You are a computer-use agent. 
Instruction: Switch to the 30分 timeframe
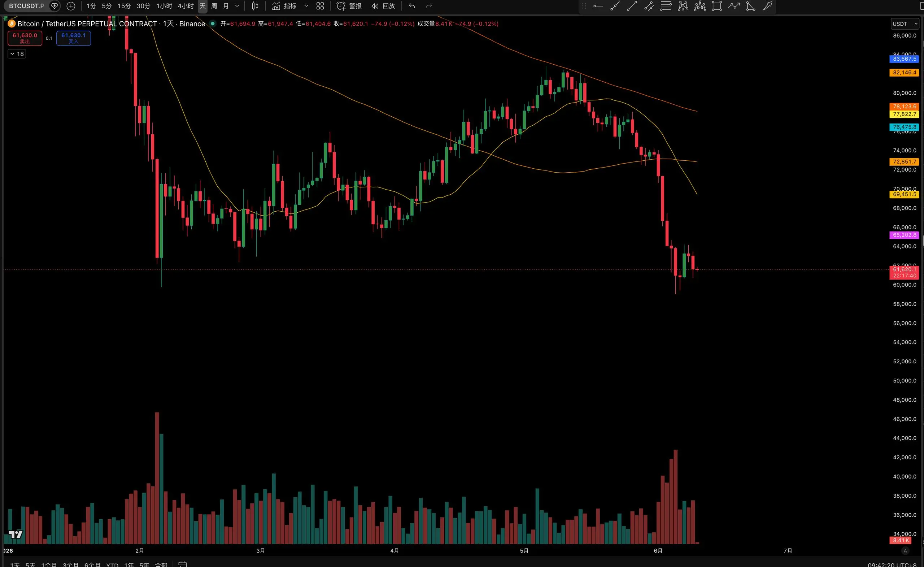tap(143, 6)
